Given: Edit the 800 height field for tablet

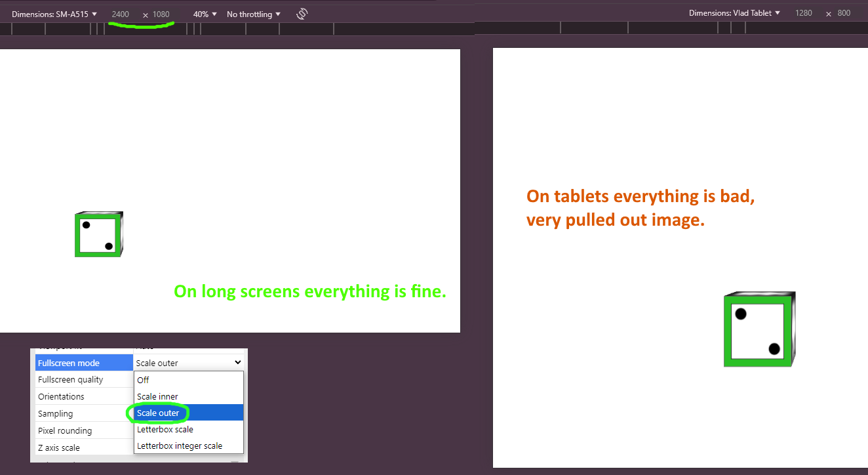Looking at the screenshot, I should pyautogui.click(x=844, y=13).
